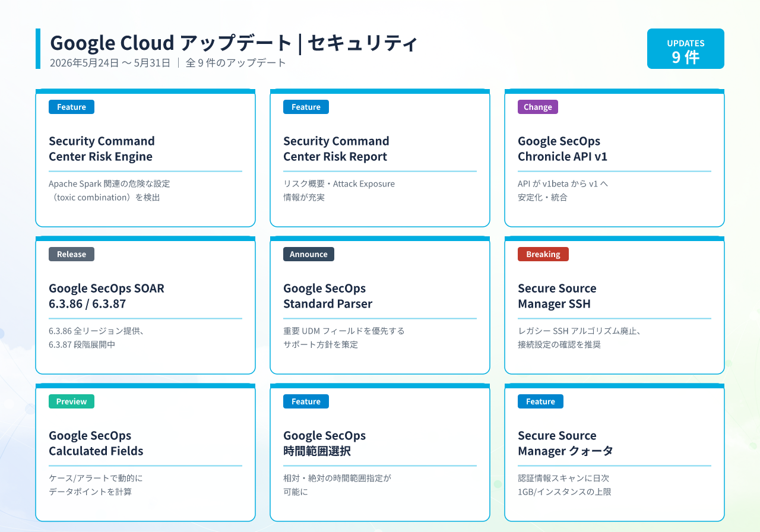Click the date range 2026年5月24日 〜 5月31日
This screenshot has height=532, width=760.
point(110,62)
